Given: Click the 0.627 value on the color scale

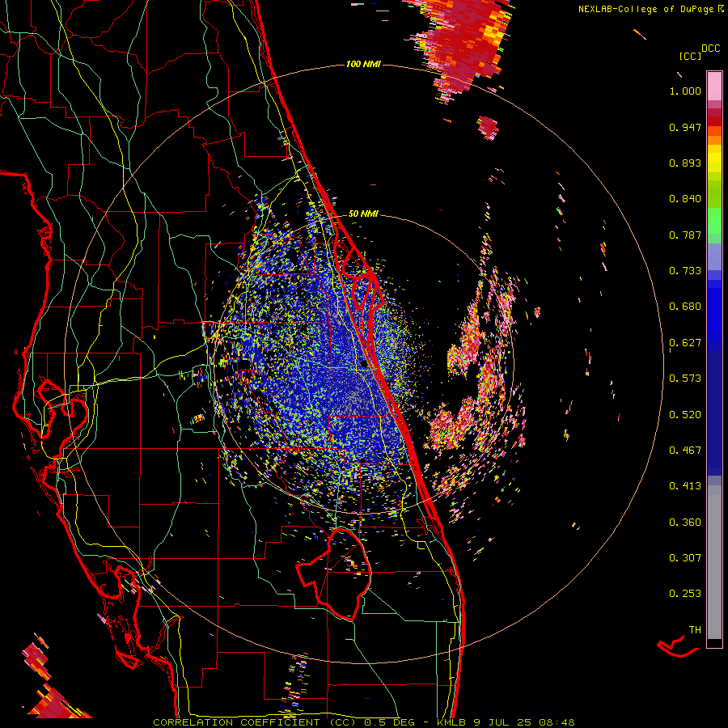Looking at the screenshot, I should (x=685, y=343).
